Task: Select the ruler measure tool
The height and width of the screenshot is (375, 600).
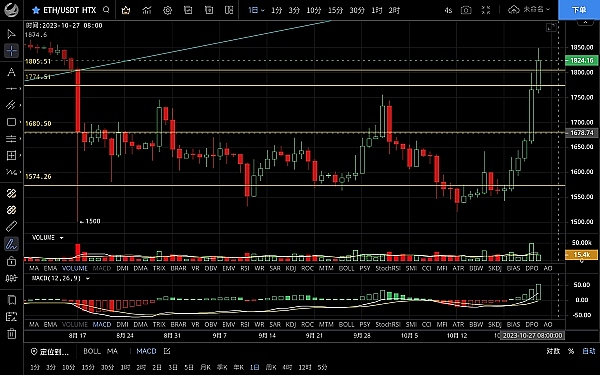Action: coord(11,227)
